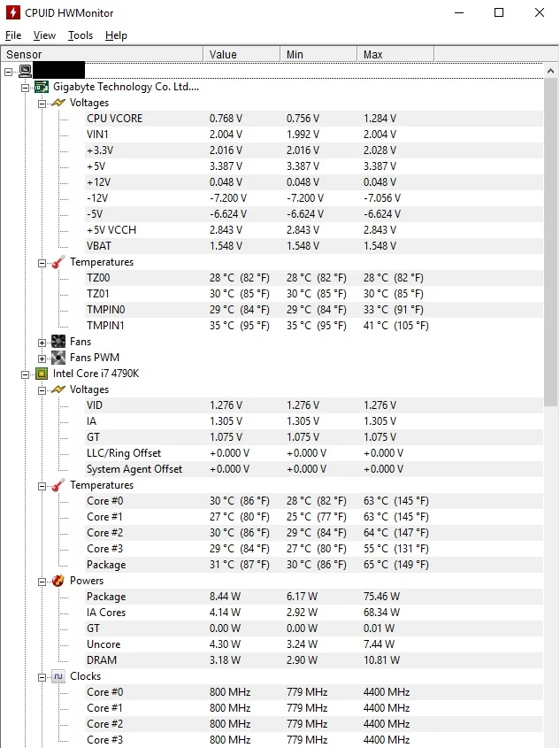Click the CPU Voltages lightning icon
Screen dimensions: 560x748
tap(58, 389)
